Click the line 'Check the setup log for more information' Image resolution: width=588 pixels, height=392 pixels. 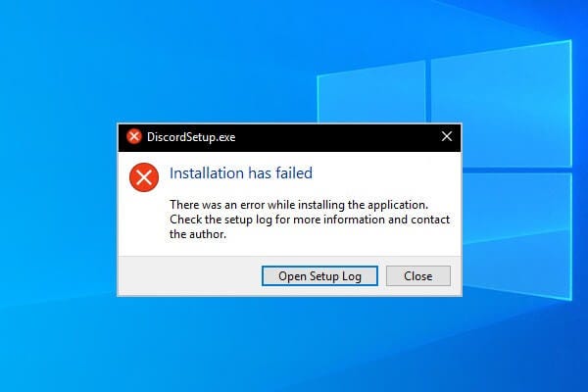pyautogui.click(x=310, y=220)
